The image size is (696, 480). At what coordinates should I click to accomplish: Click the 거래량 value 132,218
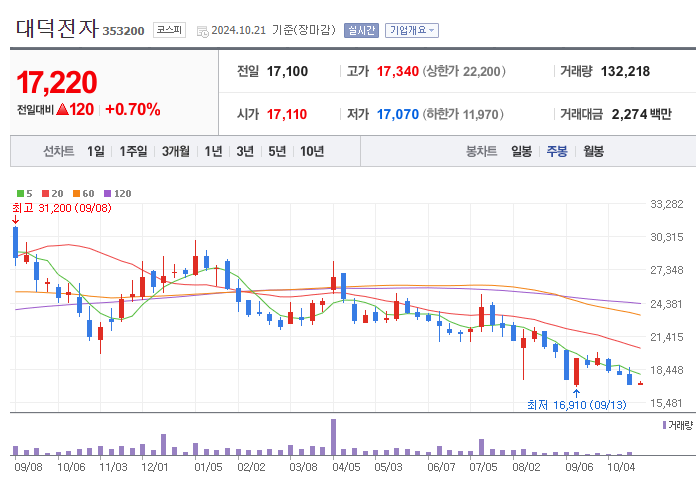click(625, 71)
